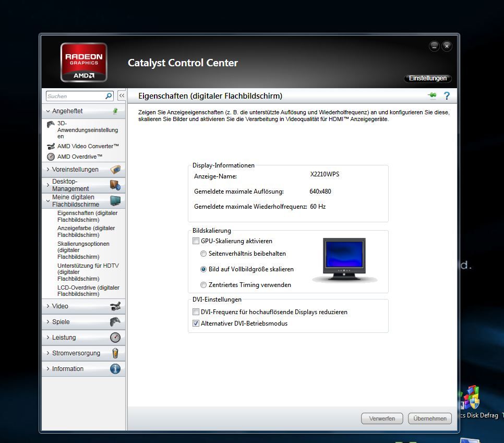Image resolution: width=504 pixels, height=443 pixels.
Task: Pin this page with green pin icon
Action: (x=433, y=95)
